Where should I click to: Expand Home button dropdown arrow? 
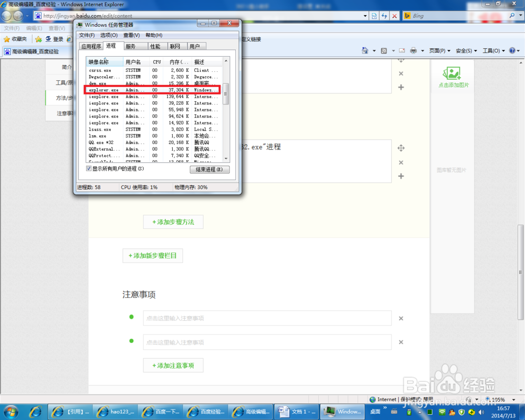pyautogui.click(x=374, y=51)
